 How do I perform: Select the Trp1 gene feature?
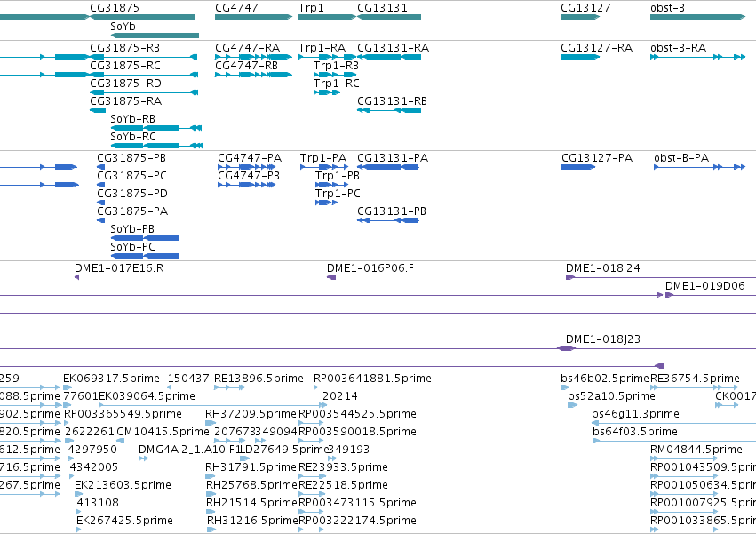coord(327,17)
